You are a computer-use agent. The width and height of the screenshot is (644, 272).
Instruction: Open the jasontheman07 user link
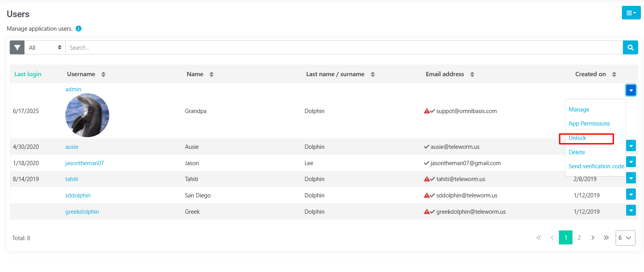coord(84,163)
